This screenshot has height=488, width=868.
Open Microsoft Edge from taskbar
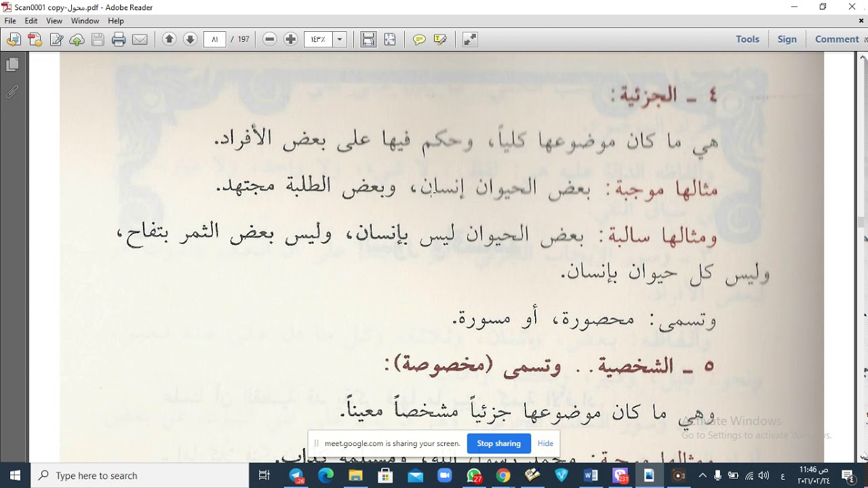pos(326,475)
